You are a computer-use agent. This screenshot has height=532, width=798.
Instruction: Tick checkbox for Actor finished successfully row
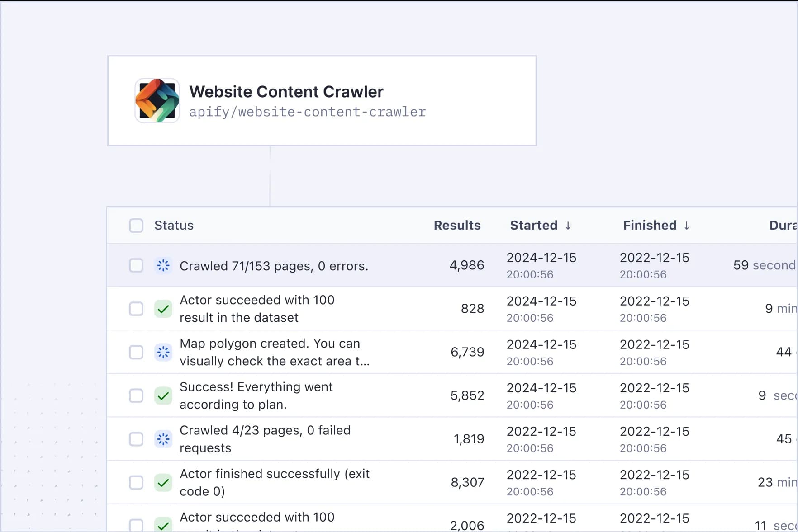pyautogui.click(x=136, y=482)
